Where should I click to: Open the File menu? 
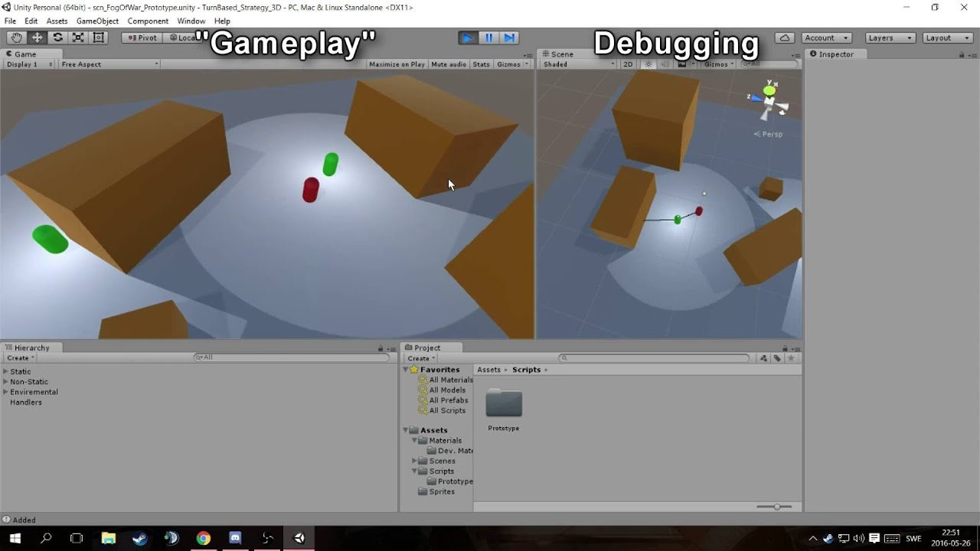[x=10, y=21]
